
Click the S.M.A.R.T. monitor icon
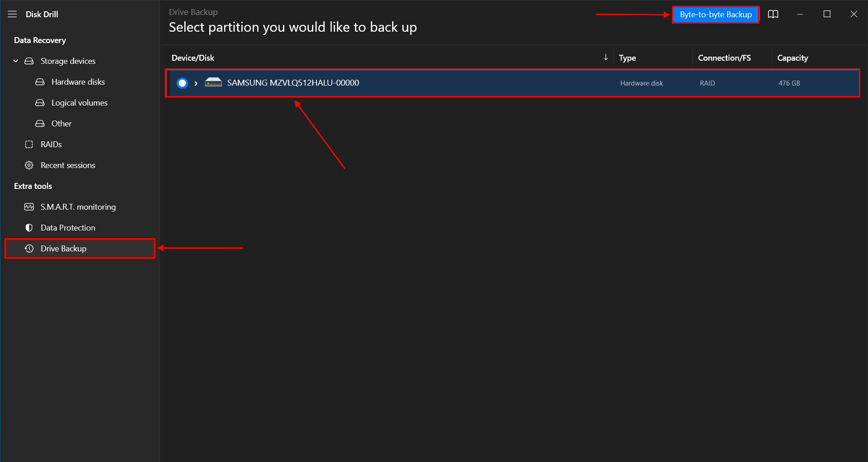[x=29, y=207]
